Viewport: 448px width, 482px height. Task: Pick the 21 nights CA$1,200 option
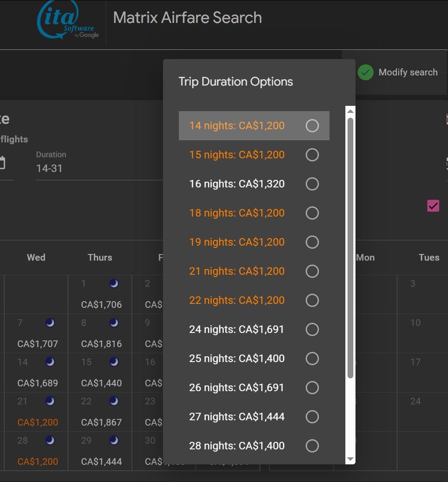(312, 271)
